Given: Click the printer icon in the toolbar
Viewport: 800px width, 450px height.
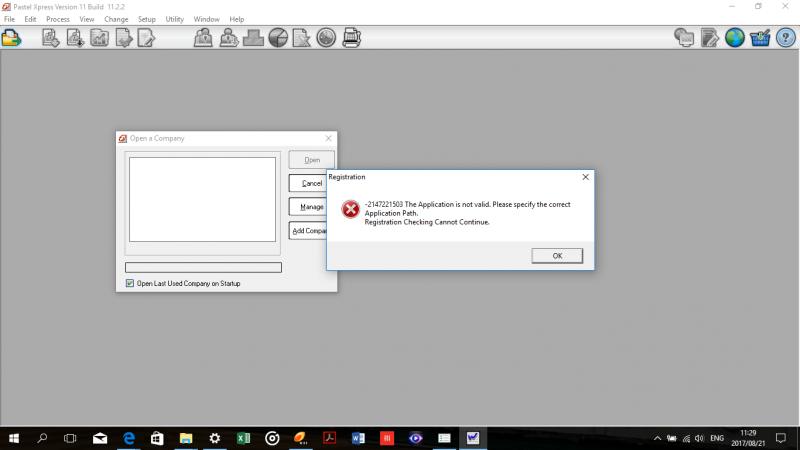Looking at the screenshot, I should point(352,38).
